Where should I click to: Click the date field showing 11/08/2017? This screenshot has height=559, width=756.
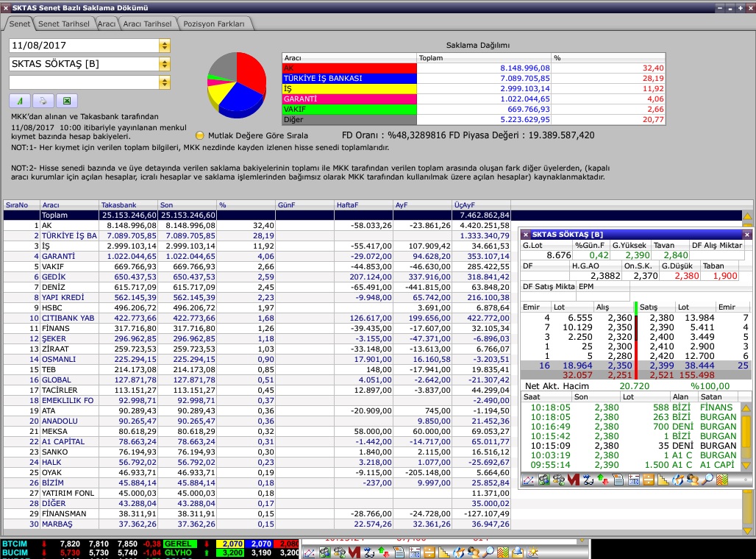point(84,46)
